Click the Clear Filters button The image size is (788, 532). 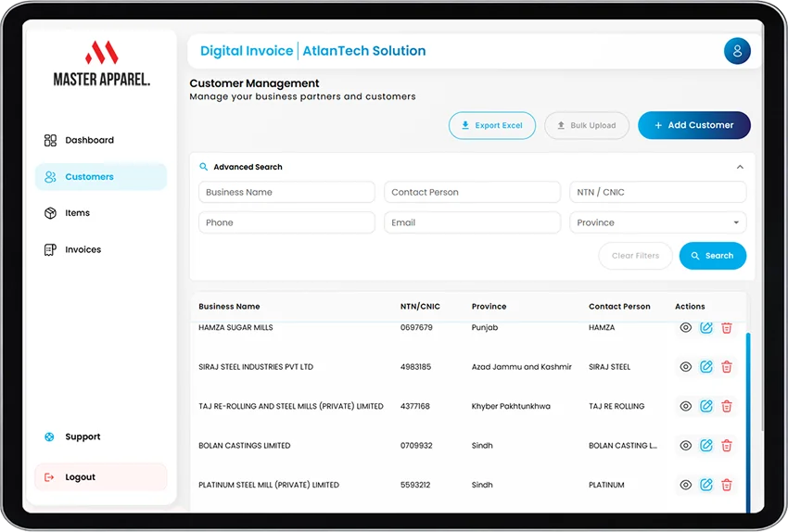[x=635, y=256]
